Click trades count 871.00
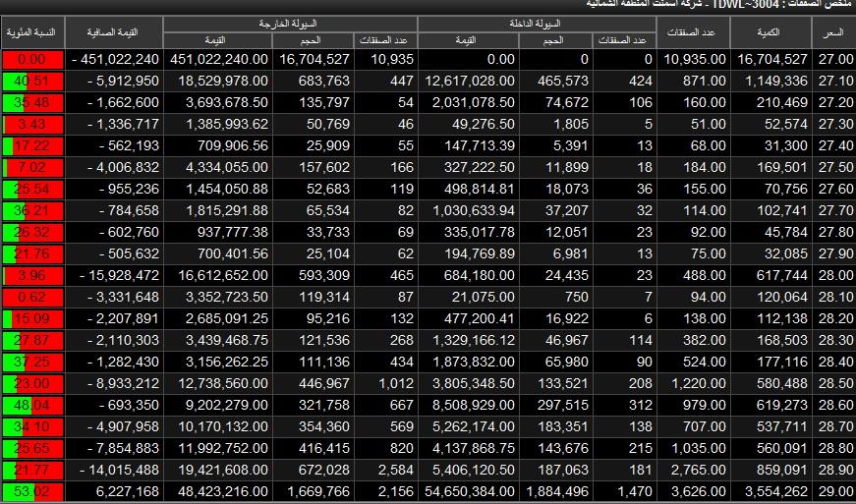The image size is (856, 504). point(693,81)
